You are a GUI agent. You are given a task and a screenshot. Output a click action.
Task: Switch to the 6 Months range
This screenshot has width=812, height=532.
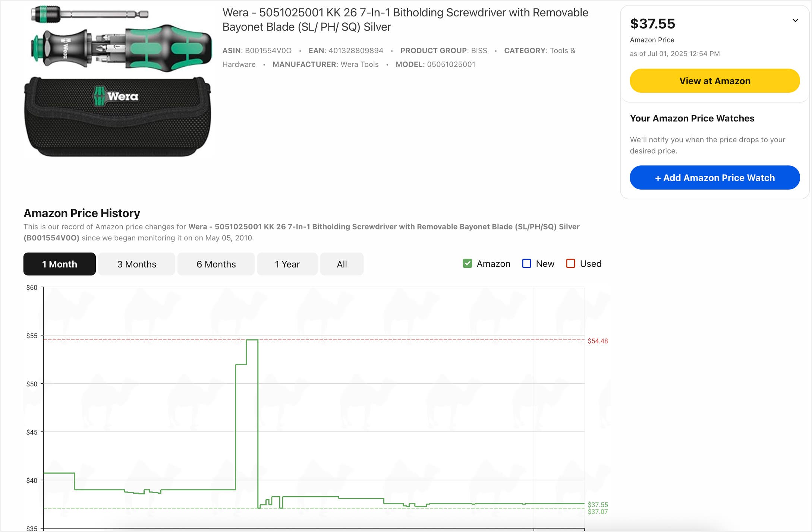[x=216, y=264]
